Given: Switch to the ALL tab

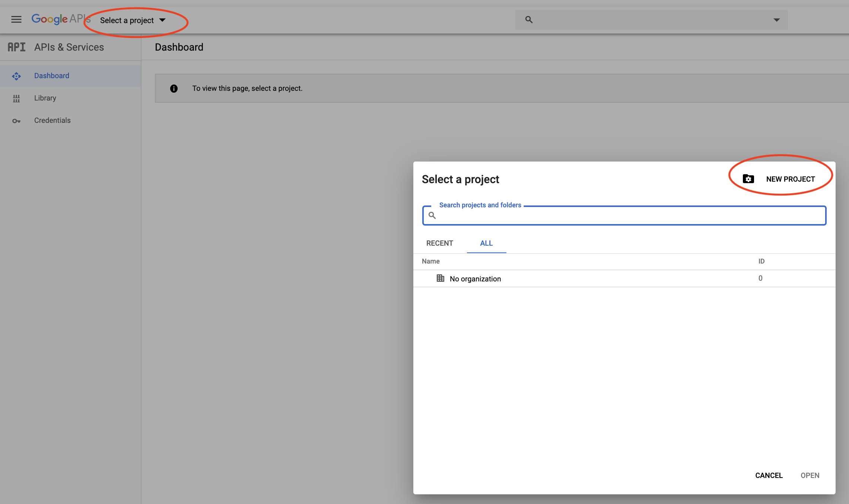Looking at the screenshot, I should click(486, 243).
